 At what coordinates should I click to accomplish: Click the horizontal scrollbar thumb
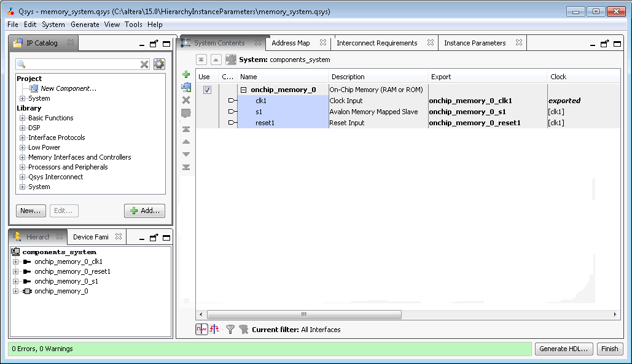[x=304, y=314]
